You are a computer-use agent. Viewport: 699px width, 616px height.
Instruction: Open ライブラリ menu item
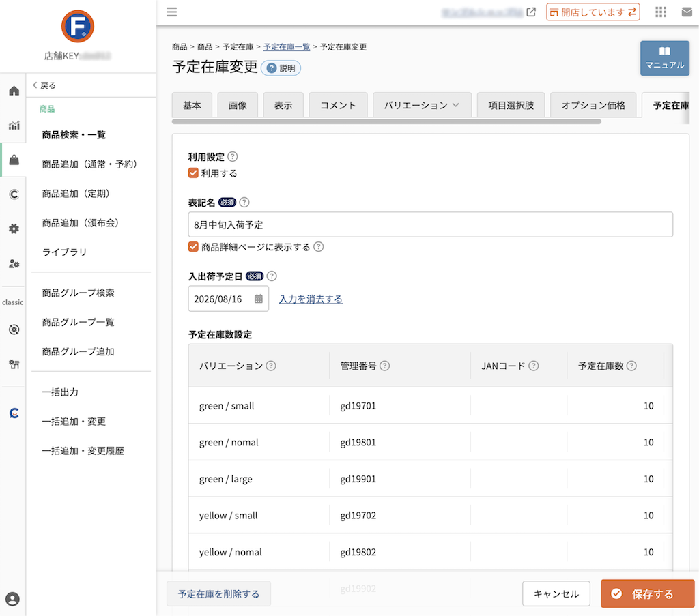[64, 252]
